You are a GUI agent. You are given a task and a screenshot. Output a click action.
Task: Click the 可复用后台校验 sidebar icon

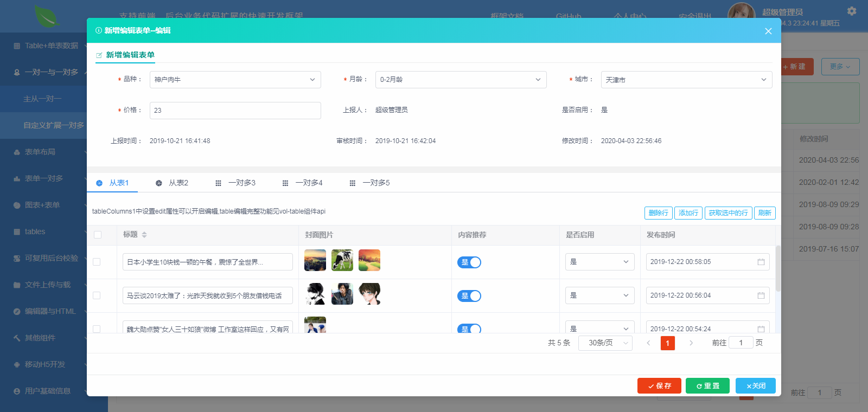17,259
